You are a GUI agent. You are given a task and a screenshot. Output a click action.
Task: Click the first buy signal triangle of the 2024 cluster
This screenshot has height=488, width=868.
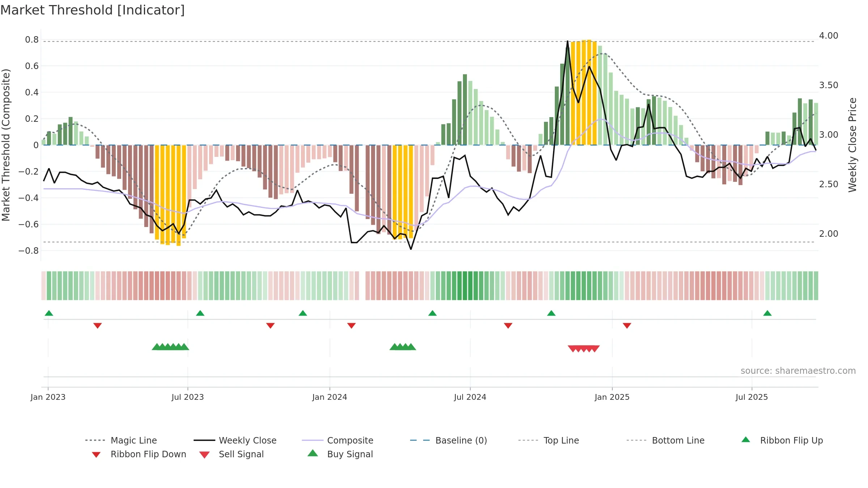coord(394,347)
